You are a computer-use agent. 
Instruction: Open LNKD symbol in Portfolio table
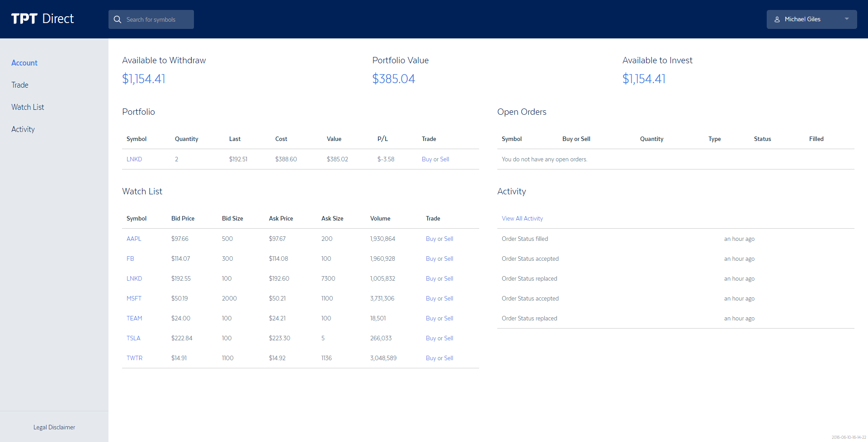[x=134, y=159]
